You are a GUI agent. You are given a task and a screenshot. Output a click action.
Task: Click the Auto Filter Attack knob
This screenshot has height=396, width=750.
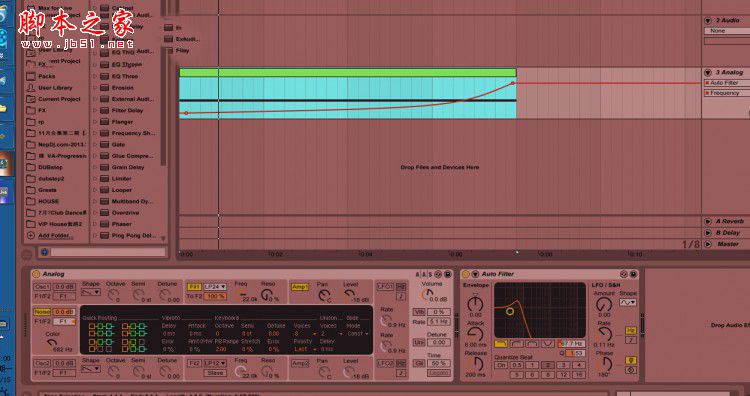pos(475,334)
